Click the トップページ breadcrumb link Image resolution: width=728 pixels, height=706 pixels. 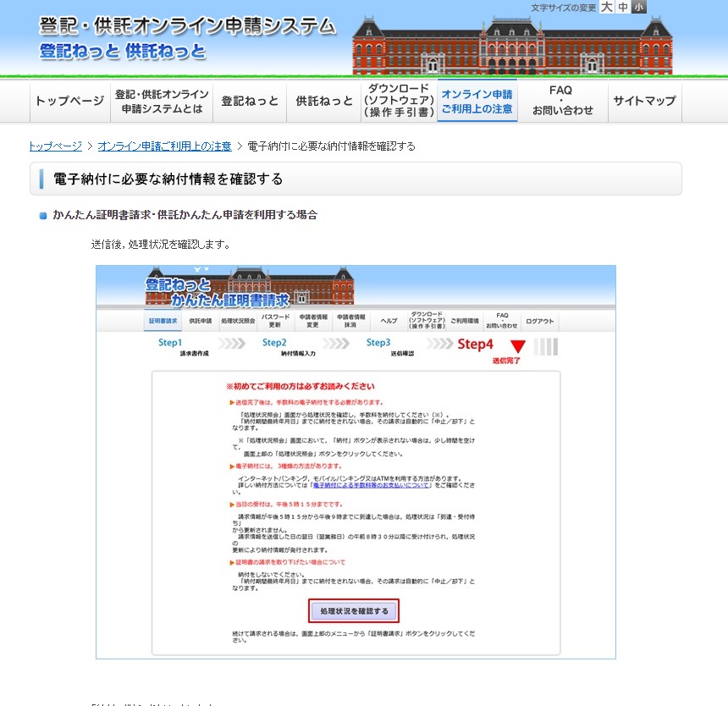tap(56, 146)
